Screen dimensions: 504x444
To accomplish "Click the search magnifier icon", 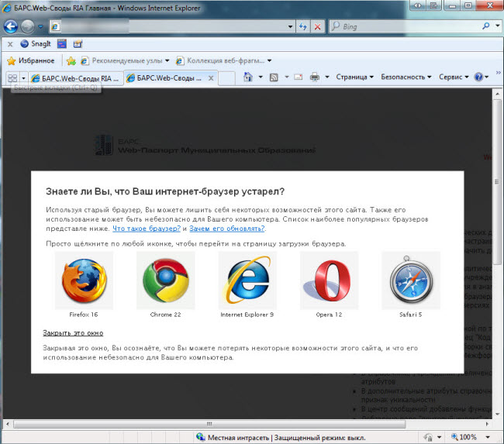I will click(x=486, y=26).
